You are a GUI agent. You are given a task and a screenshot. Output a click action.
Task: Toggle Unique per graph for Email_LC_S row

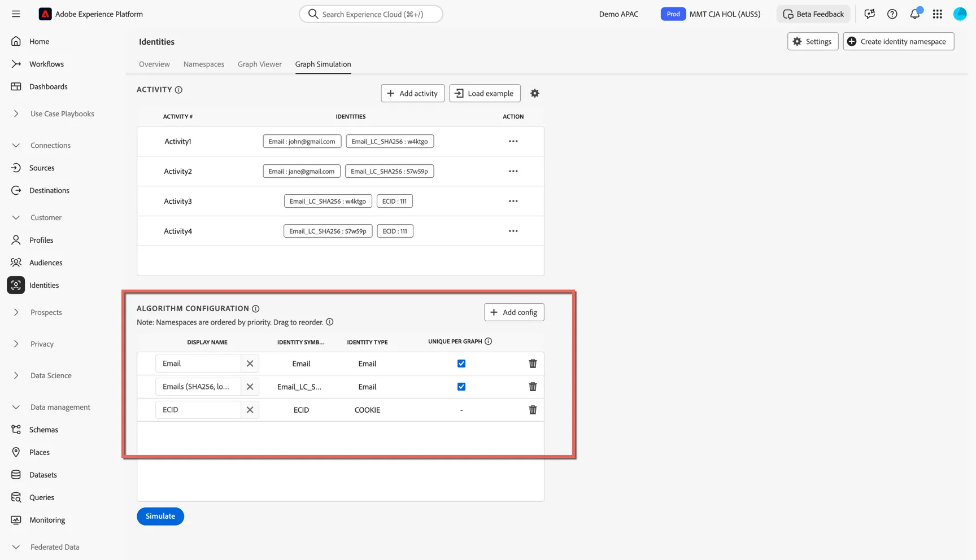point(461,387)
